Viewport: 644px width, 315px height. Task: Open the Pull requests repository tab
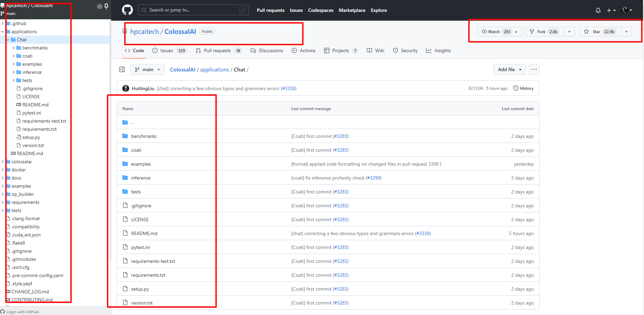219,50
